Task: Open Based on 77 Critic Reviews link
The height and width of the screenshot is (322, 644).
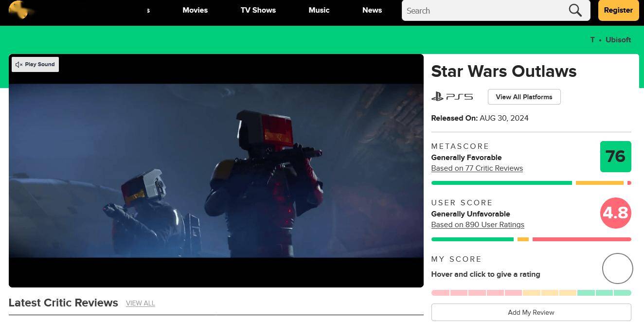Action: pos(477,168)
